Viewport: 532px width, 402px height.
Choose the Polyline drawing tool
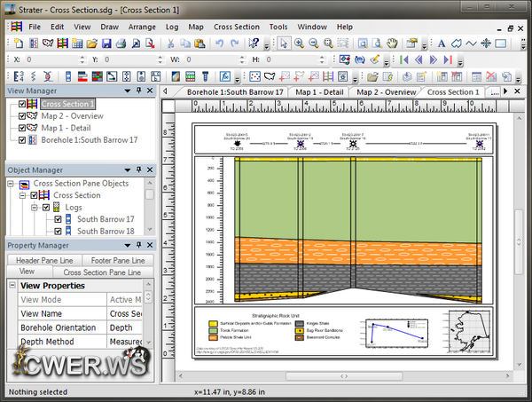click(471, 43)
